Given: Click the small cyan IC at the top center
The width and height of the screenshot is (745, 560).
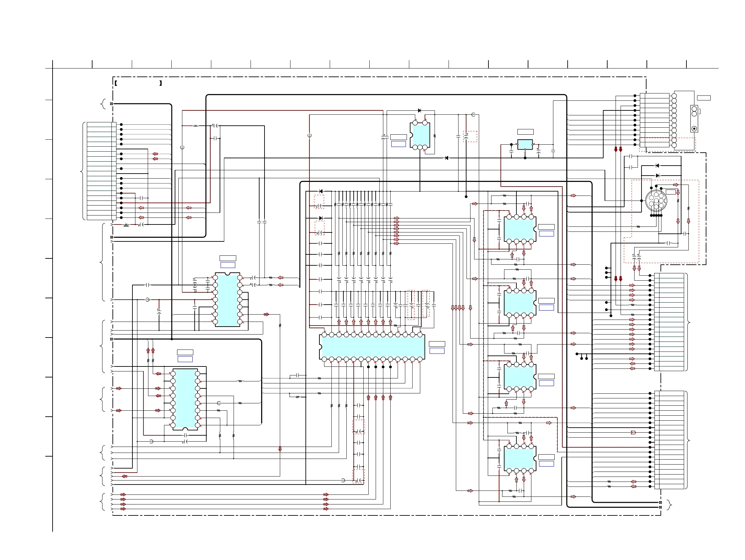Looking at the screenshot, I should point(420,135).
